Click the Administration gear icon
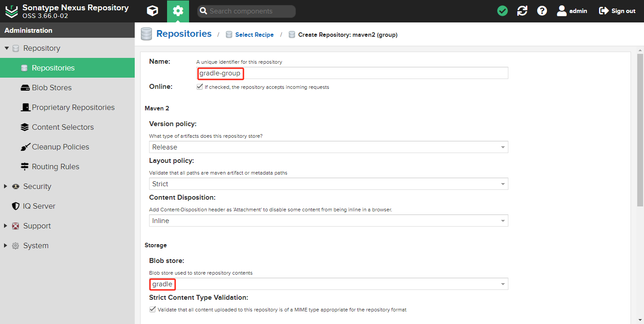This screenshot has height=324, width=644. click(178, 11)
